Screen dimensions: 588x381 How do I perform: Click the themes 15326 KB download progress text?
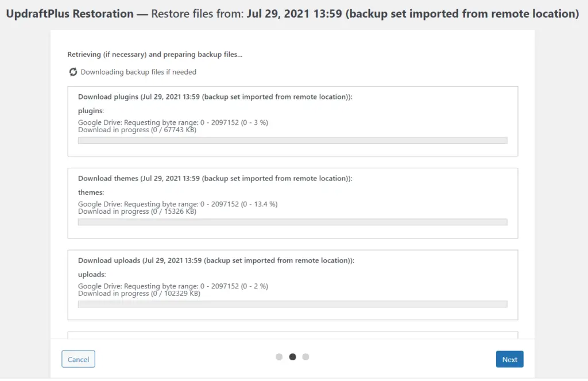coord(137,211)
